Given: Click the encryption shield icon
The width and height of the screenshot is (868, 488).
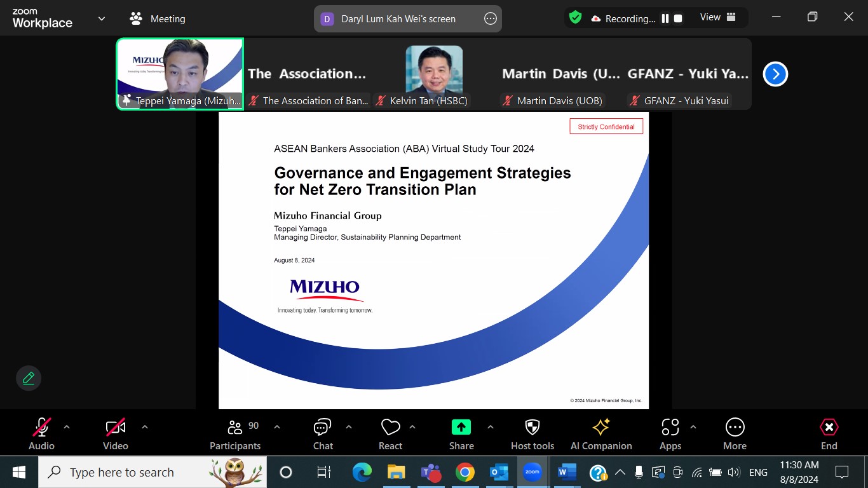Looking at the screenshot, I should 576,18.
